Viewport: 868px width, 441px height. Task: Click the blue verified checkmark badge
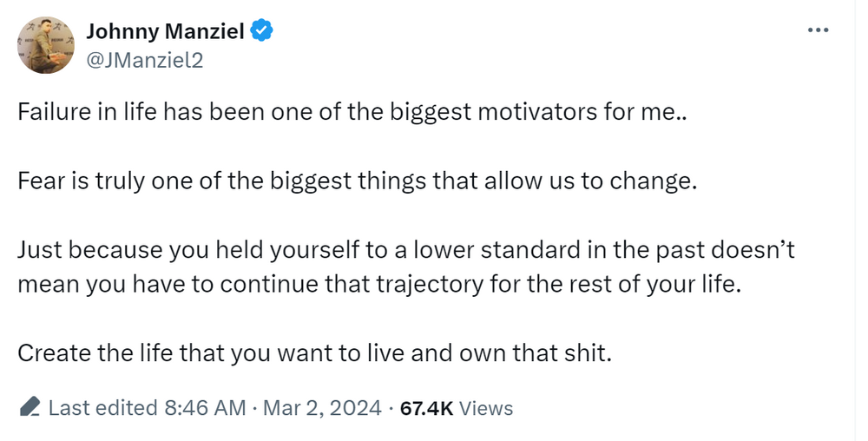[x=262, y=32]
